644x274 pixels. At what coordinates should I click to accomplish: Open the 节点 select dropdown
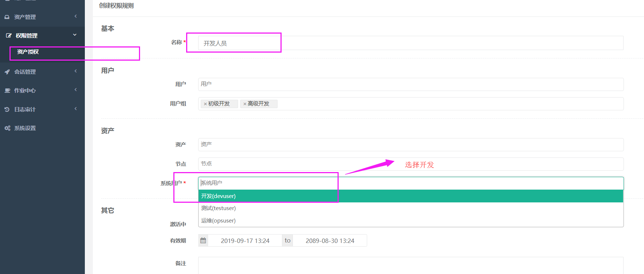coord(411,164)
